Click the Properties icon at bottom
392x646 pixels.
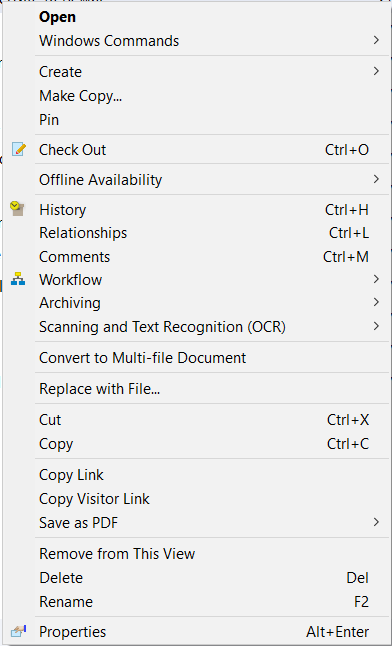click(19, 631)
